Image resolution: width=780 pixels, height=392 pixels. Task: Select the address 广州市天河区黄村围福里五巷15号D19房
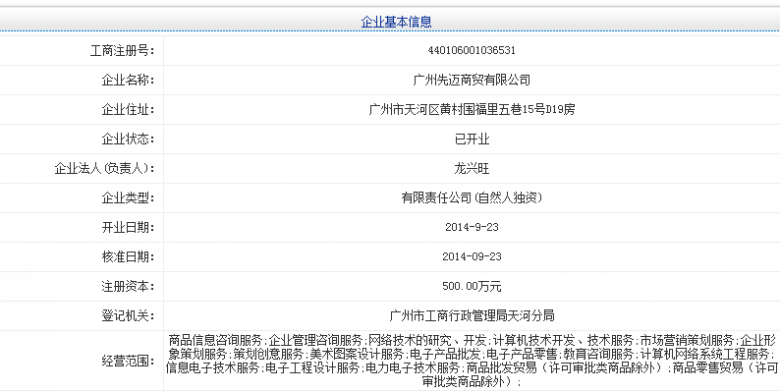(x=472, y=109)
